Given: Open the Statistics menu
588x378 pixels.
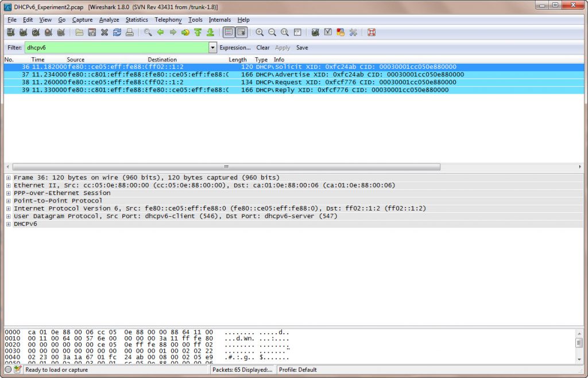Looking at the screenshot, I should click(x=137, y=20).
